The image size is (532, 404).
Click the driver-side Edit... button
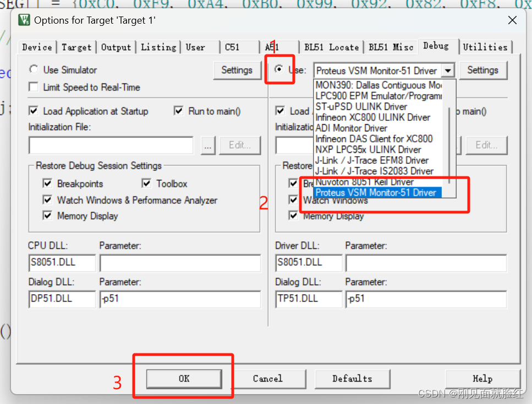(x=486, y=146)
